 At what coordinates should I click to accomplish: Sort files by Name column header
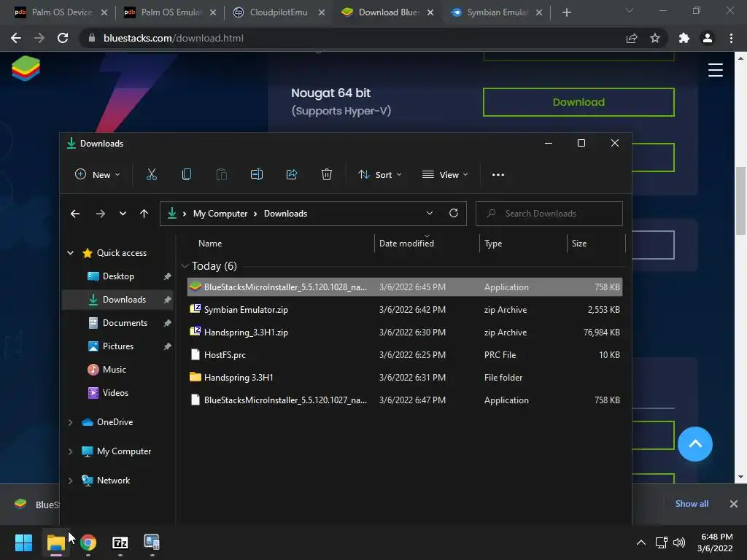click(210, 244)
